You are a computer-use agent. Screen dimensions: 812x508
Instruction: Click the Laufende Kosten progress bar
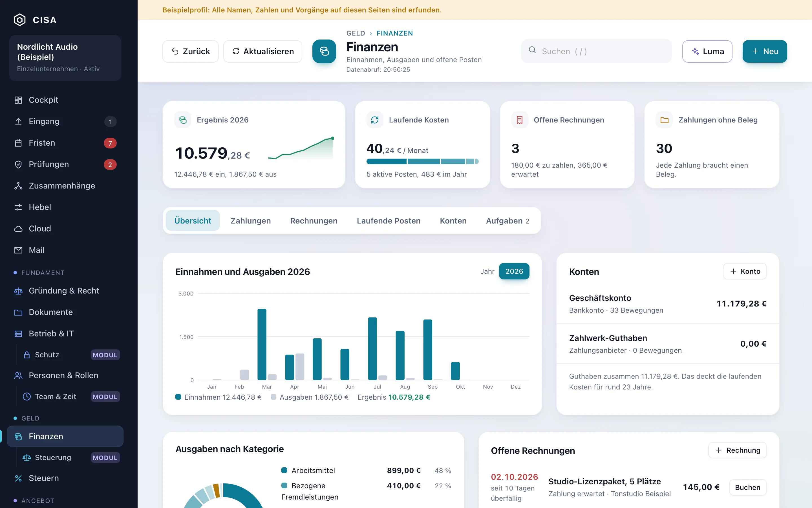[x=422, y=162]
